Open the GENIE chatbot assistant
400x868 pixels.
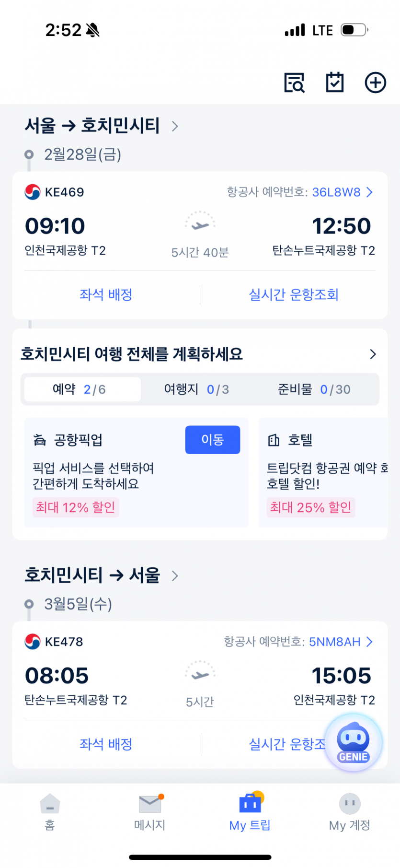(353, 742)
